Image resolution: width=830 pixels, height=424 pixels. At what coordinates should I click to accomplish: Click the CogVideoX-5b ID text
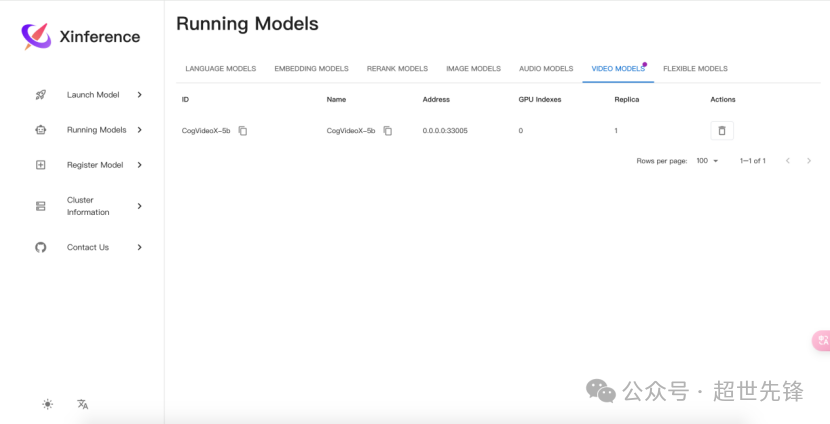point(206,131)
